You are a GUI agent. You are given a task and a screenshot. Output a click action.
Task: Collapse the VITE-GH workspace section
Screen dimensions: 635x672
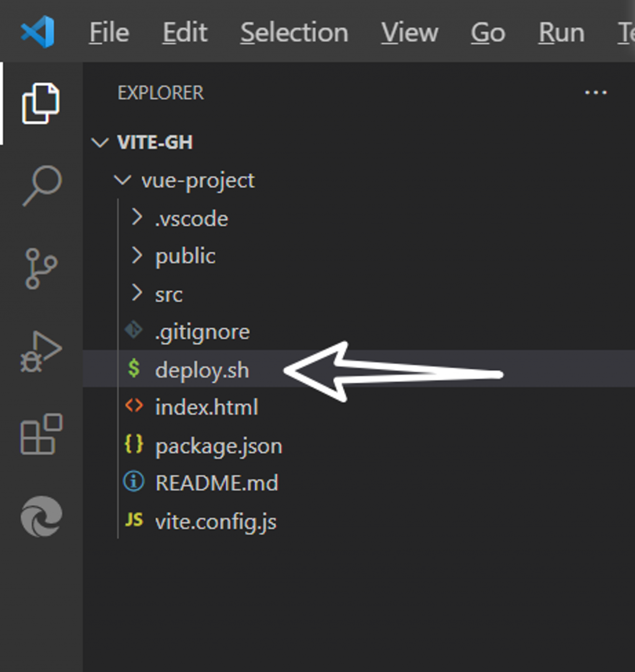click(154, 143)
